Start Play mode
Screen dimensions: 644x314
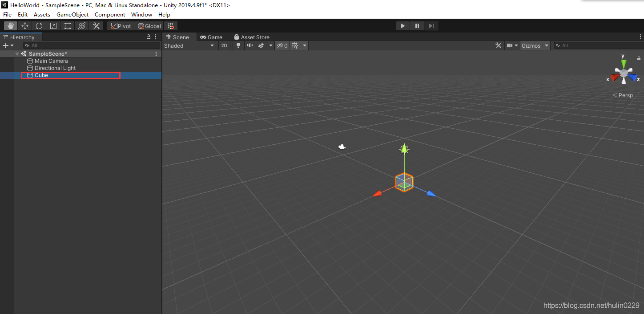click(403, 26)
